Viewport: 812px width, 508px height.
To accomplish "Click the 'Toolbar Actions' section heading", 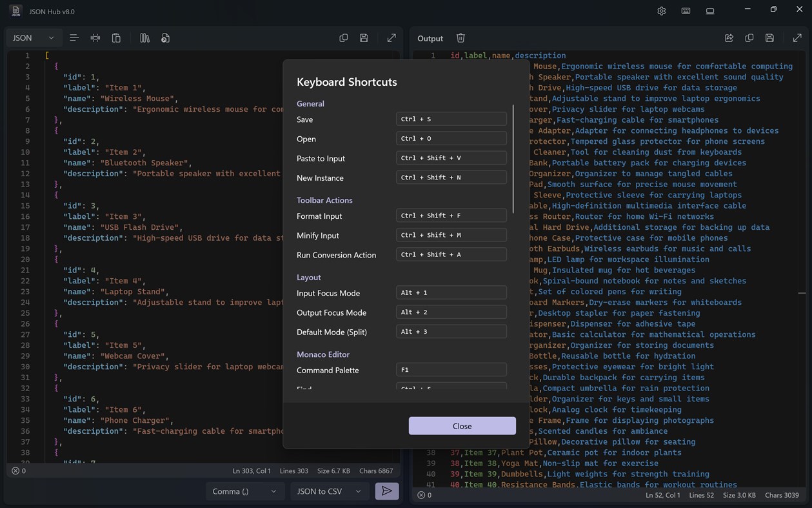I will tap(324, 200).
